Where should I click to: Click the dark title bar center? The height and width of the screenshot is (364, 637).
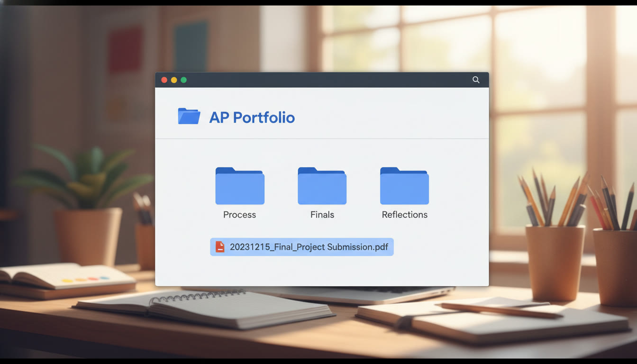pyautogui.click(x=322, y=80)
